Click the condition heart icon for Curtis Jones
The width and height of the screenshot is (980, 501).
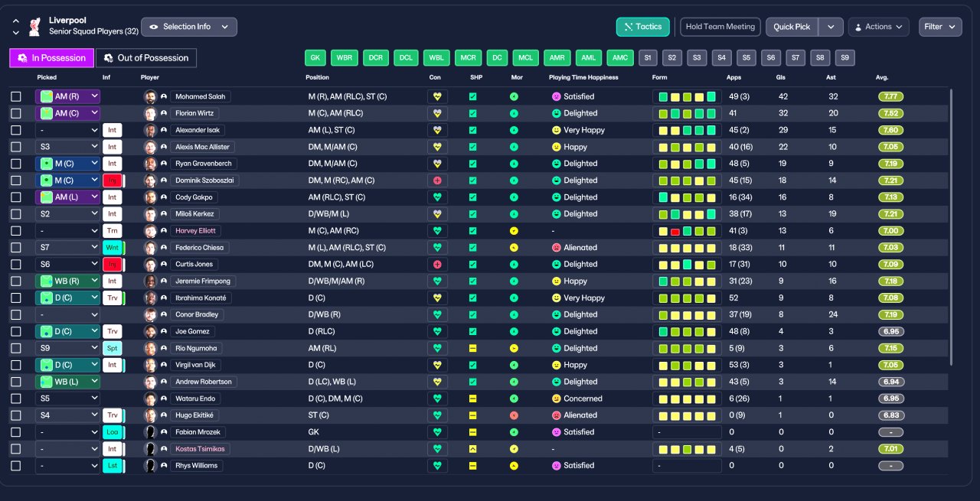click(x=437, y=265)
